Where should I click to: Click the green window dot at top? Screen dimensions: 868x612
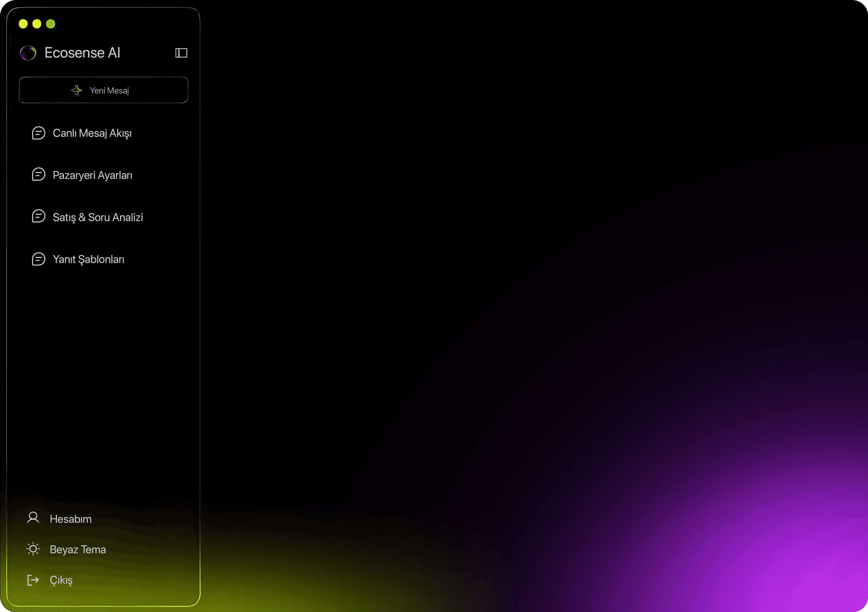click(51, 24)
